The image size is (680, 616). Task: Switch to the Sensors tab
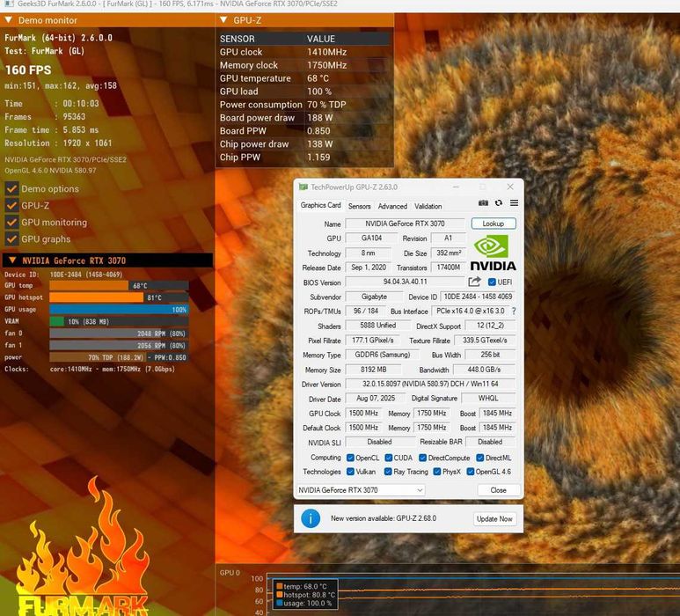360,206
